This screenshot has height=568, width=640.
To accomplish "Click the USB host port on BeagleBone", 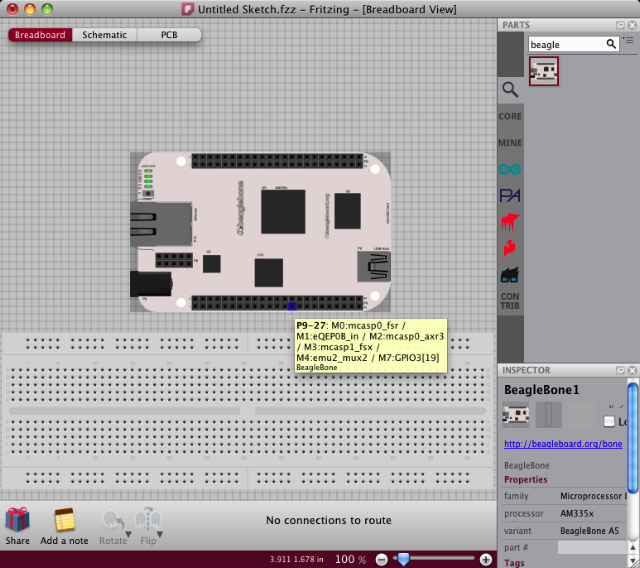I will pyautogui.click(x=374, y=267).
